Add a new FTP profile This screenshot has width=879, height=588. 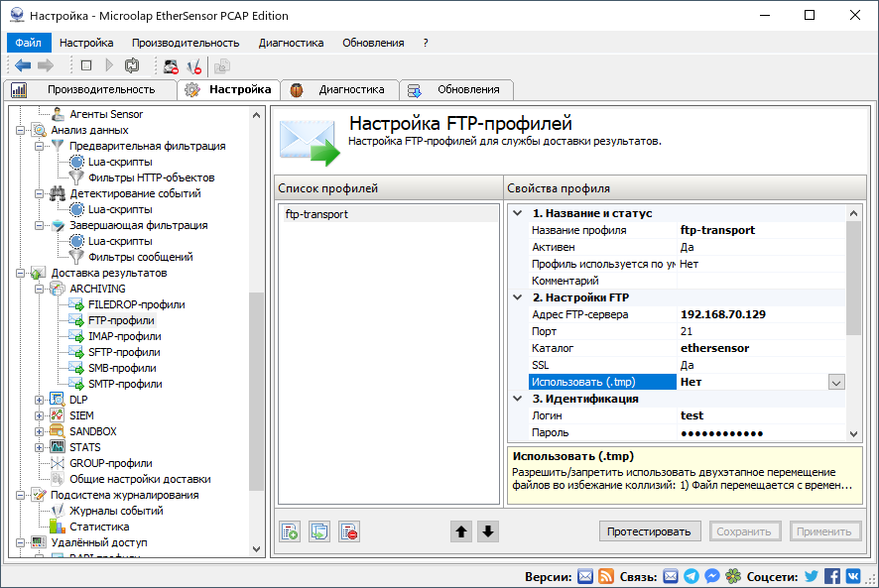pyautogui.click(x=289, y=530)
